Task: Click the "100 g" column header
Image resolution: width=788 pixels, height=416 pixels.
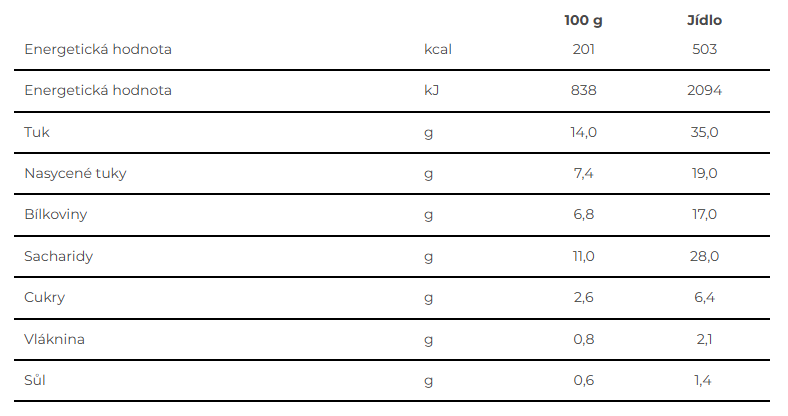Action: tap(583, 20)
